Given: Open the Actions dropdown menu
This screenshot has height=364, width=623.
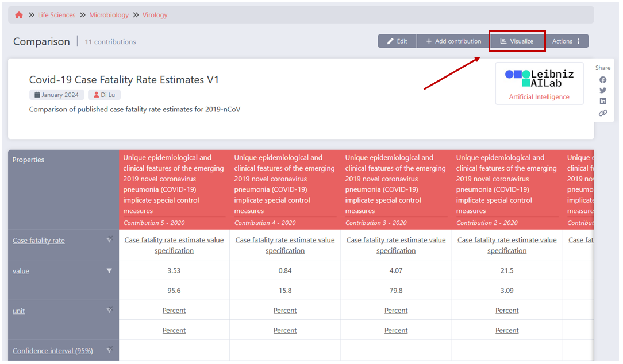Looking at the screenshot, I should 567,41.
